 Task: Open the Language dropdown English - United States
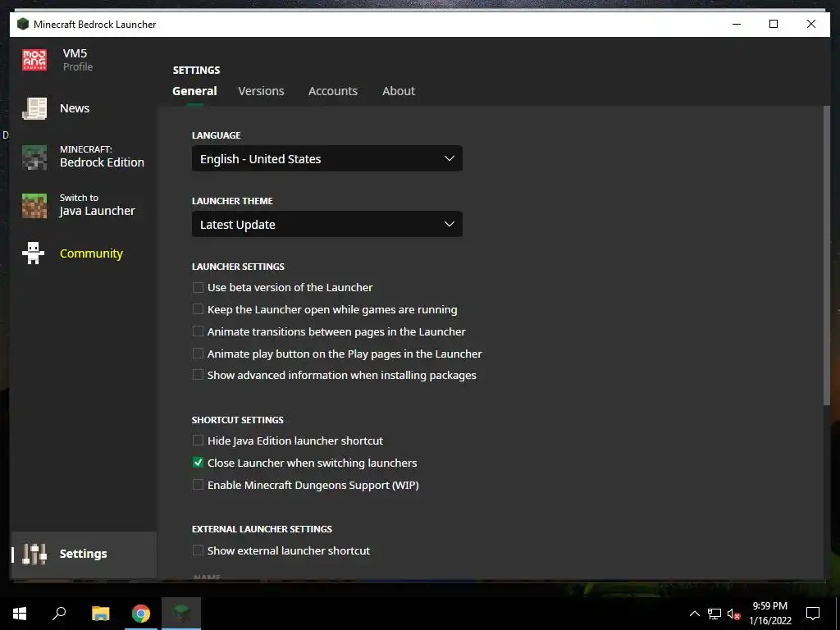click(326, 158)
